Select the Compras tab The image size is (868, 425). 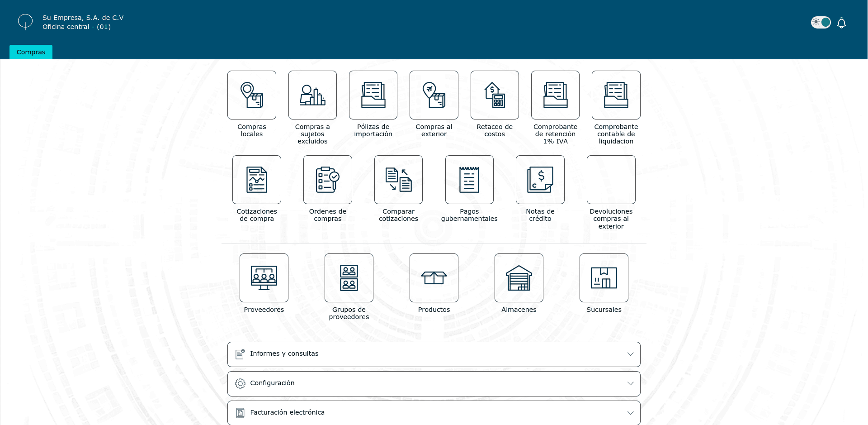[31, 52]
